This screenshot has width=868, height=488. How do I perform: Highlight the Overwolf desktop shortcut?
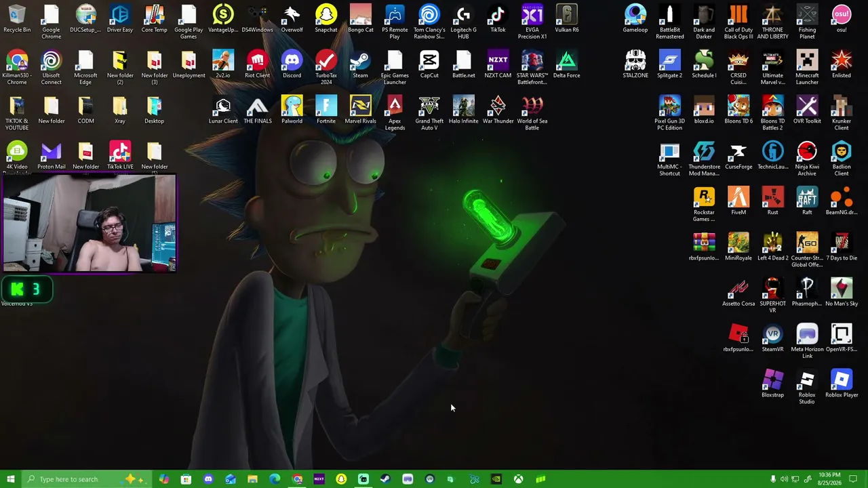click(292, 19)
